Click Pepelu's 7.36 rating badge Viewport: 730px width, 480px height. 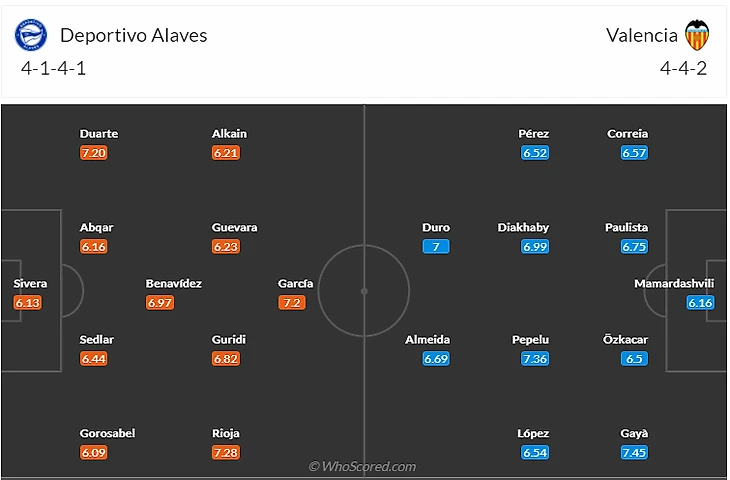coord(535,359)
